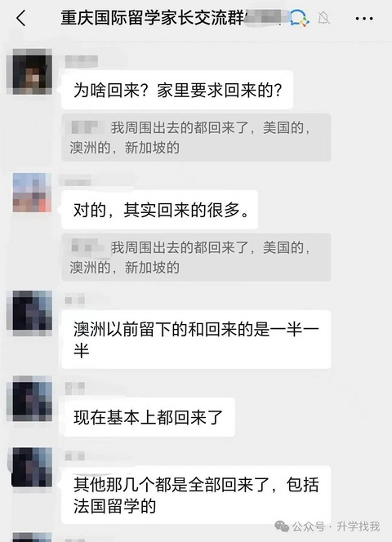This screenshot has width=392, height=542.
Task: Open the first quoted reply 我周围出去的都回来了
Action: pos(196,138)
